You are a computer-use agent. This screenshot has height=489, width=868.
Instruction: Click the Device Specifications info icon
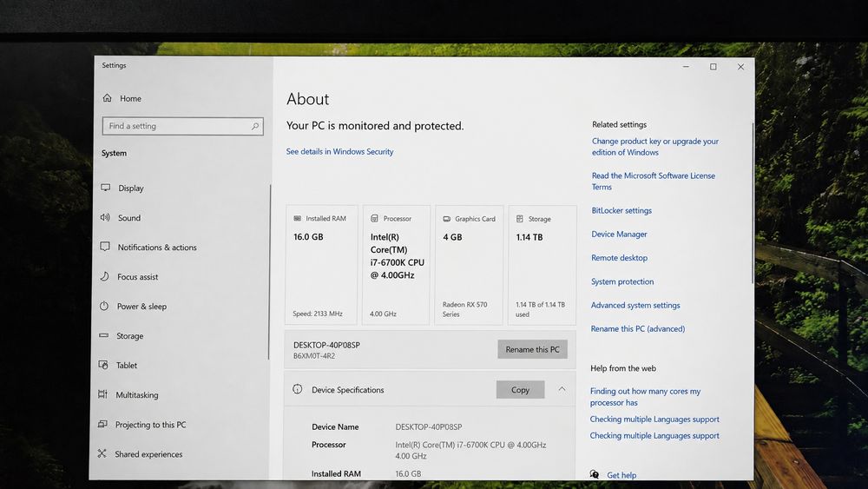tap(297, 389)
